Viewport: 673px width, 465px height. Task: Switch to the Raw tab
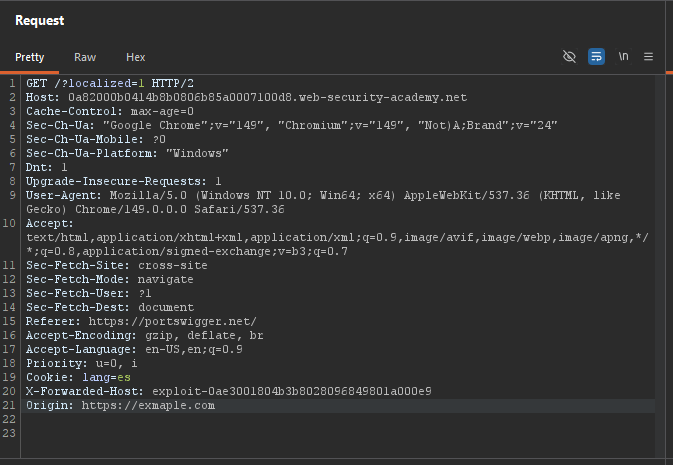pyautogui.click(x=85, y=57)
